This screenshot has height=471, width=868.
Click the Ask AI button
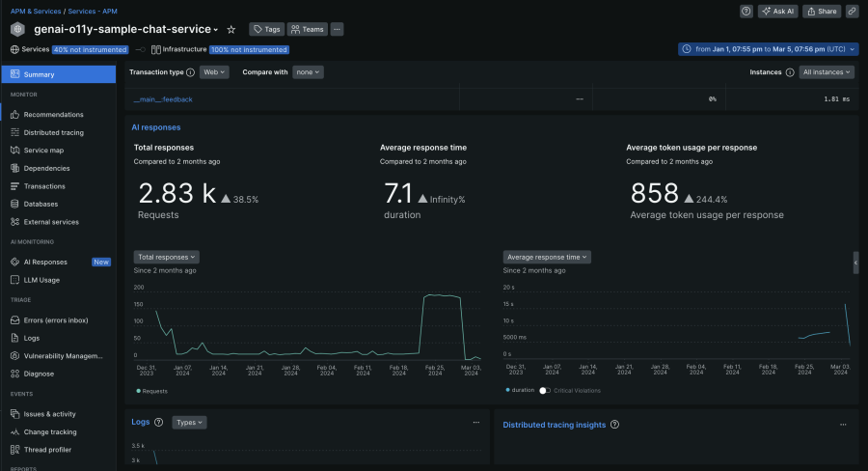tap(777, 12)
